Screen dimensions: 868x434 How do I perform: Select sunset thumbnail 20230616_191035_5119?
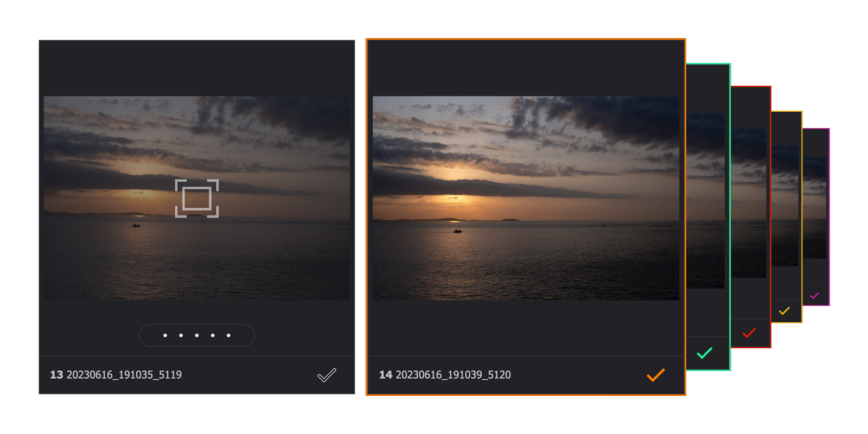[x=197, y=198]
